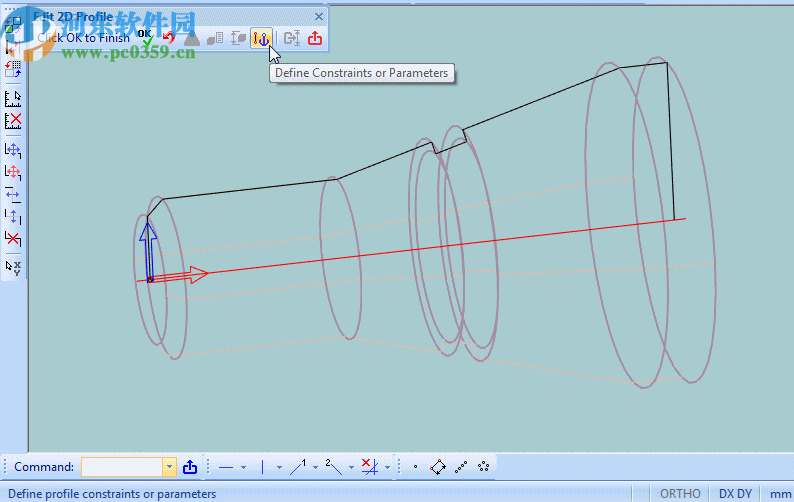This screenshot has width=794, height=502.
Task: Click the blue upload icon beside Command box
Action: 190,467
